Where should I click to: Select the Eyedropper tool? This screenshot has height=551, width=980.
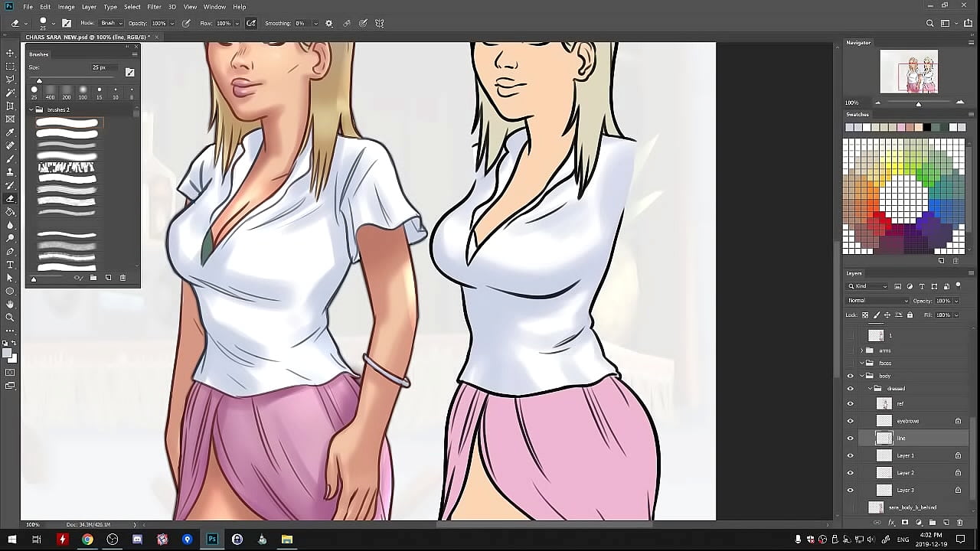point(10,132)
